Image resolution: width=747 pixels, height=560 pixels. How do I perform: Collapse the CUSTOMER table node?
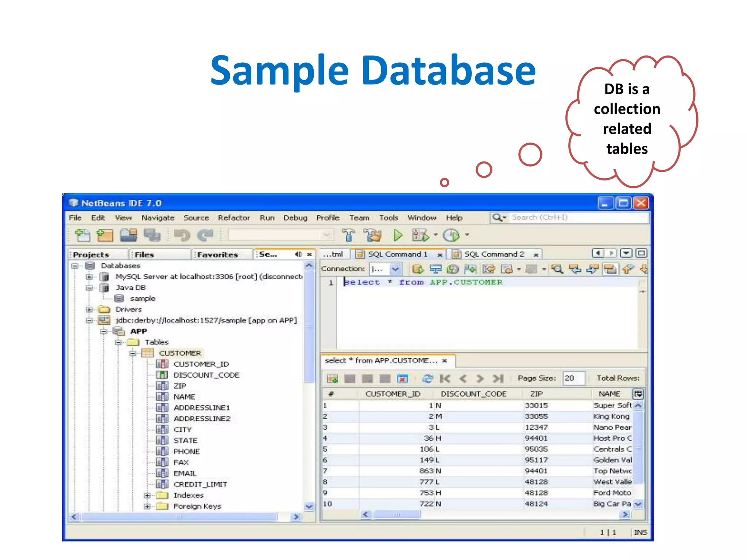tap(133, 353)
